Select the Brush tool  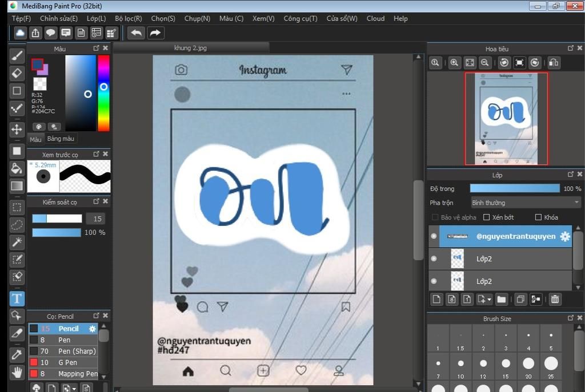pyautogui.click(x=17, y=56)
